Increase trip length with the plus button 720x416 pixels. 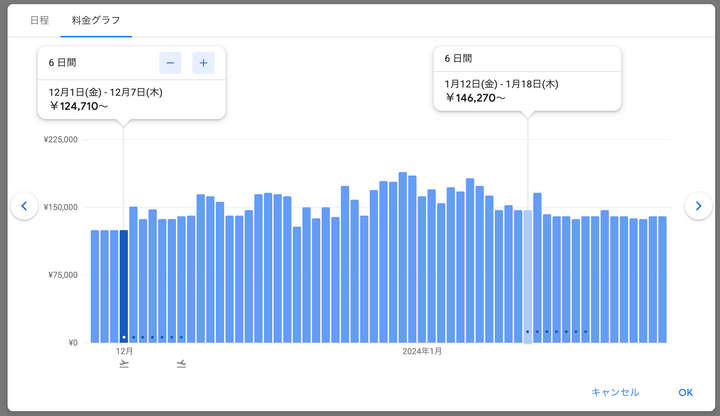click(203, 63)
